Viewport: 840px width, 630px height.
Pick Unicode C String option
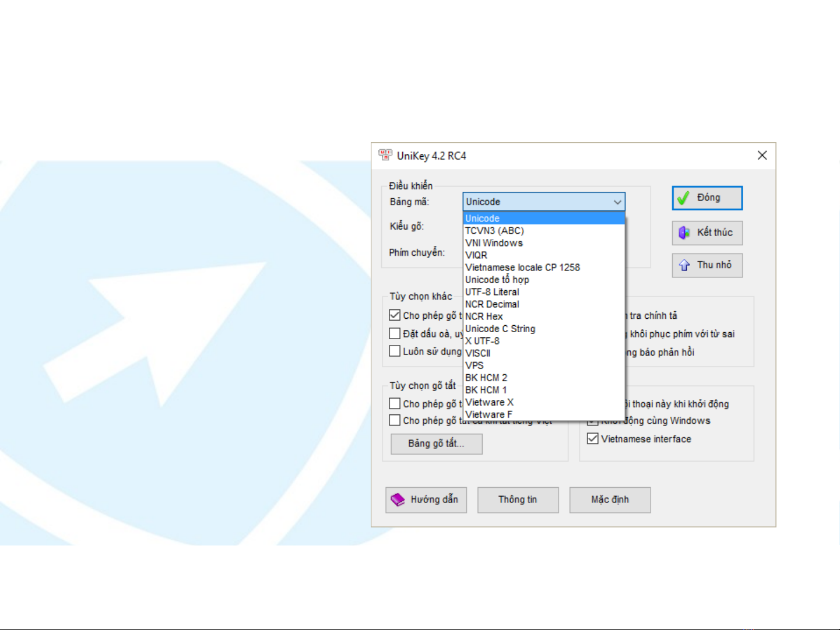pos(544,329)
